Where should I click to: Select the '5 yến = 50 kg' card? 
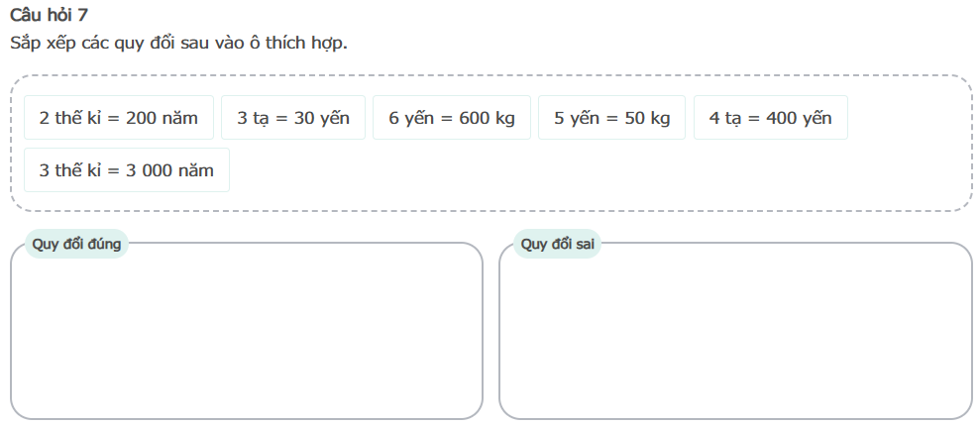pyautogui.click(x=611, y=118)
